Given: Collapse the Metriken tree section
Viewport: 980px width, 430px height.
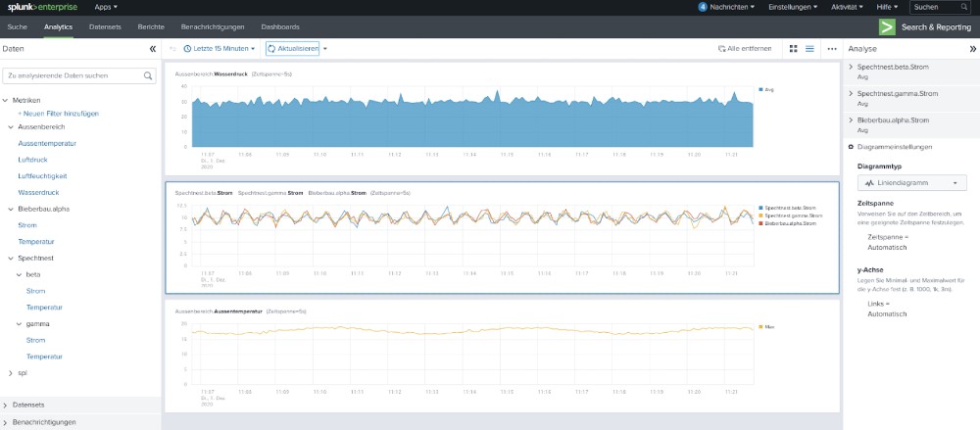Looking at the screenshot, I should click(x=5, y=101).
